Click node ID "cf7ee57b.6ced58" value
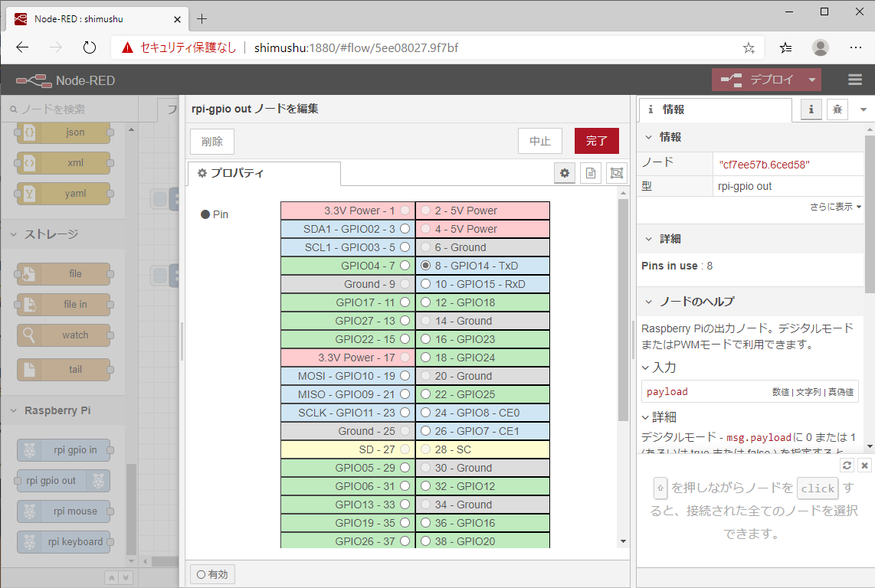Image resolution: width=875 pixels, height=588 pixels. pos(764,165)
